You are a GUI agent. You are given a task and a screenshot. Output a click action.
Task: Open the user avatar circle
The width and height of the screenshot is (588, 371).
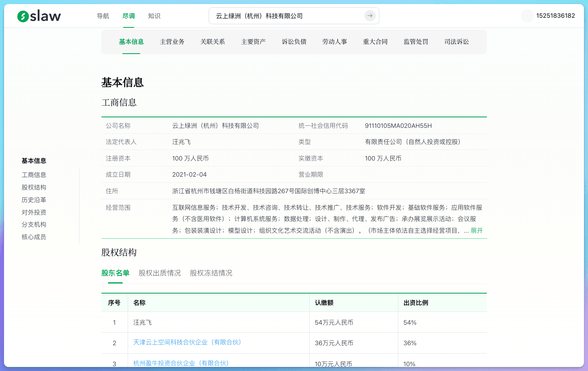coord(527,16)
